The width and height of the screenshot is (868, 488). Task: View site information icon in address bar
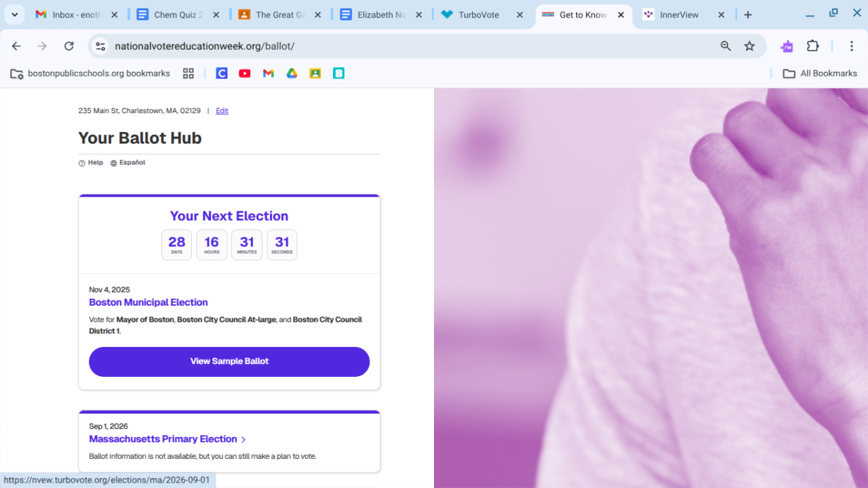tap(101, 46)
